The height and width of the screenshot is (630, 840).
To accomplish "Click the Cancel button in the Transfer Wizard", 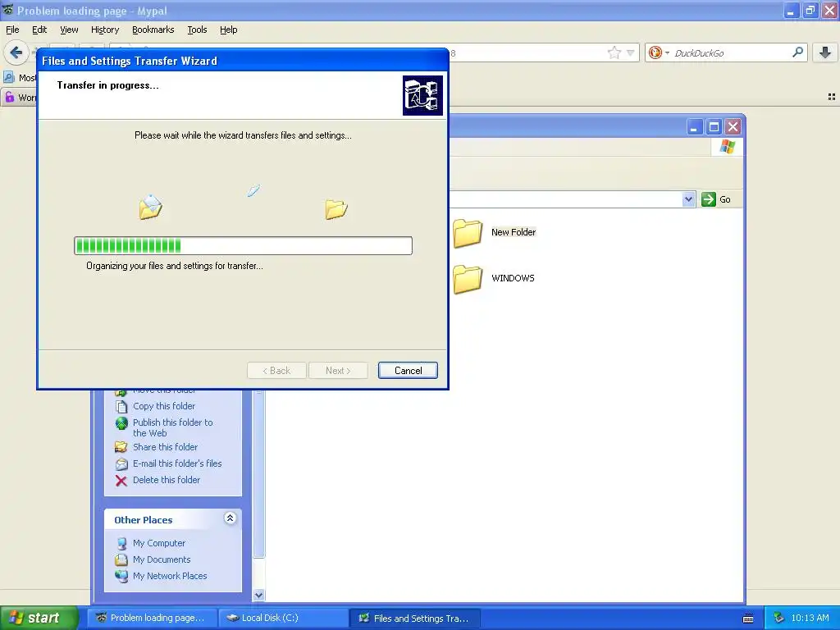I will (x=408, y=370).
